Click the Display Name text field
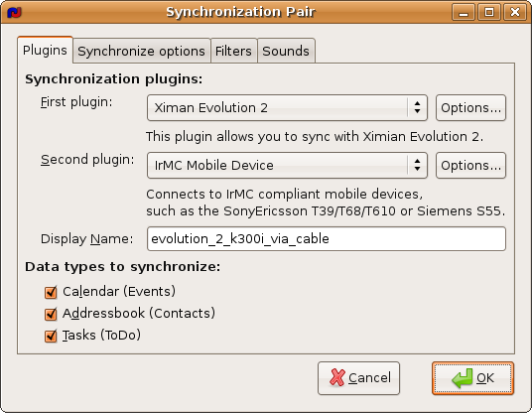Viewport: 532px width, 413px height. 327,239
